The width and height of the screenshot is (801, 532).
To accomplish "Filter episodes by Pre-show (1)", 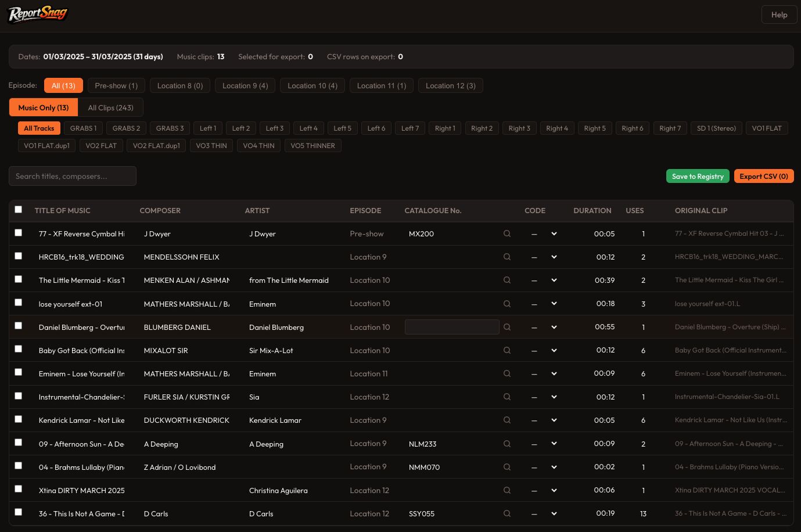I will 116,85.
